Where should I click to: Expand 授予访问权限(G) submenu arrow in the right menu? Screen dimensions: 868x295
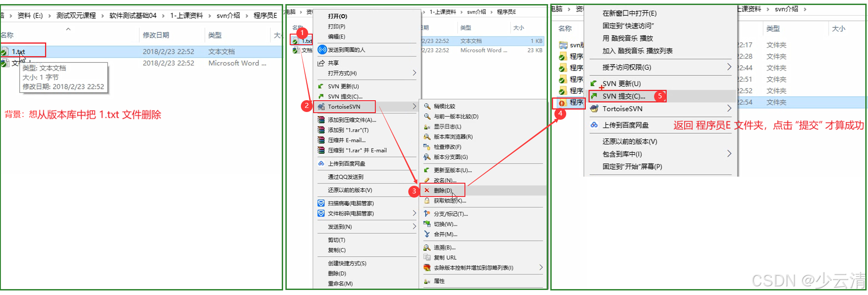click(x=729, y=67)
